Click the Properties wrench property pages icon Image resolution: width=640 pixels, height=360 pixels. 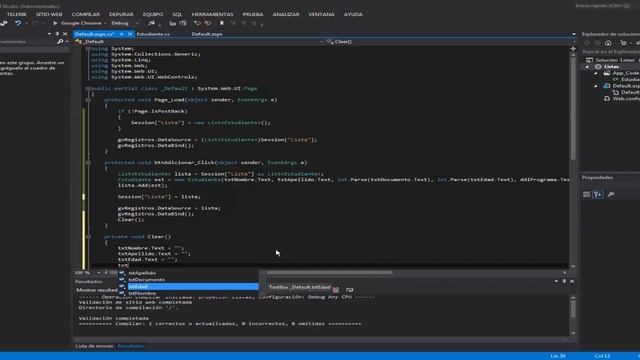pos(611,195)
